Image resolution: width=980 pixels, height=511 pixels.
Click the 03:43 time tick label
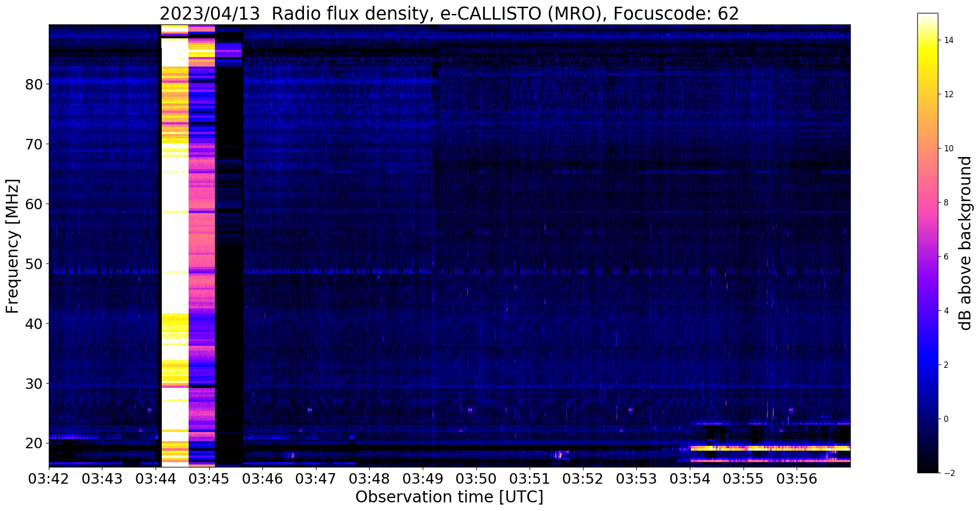click(x=102, y=478)
